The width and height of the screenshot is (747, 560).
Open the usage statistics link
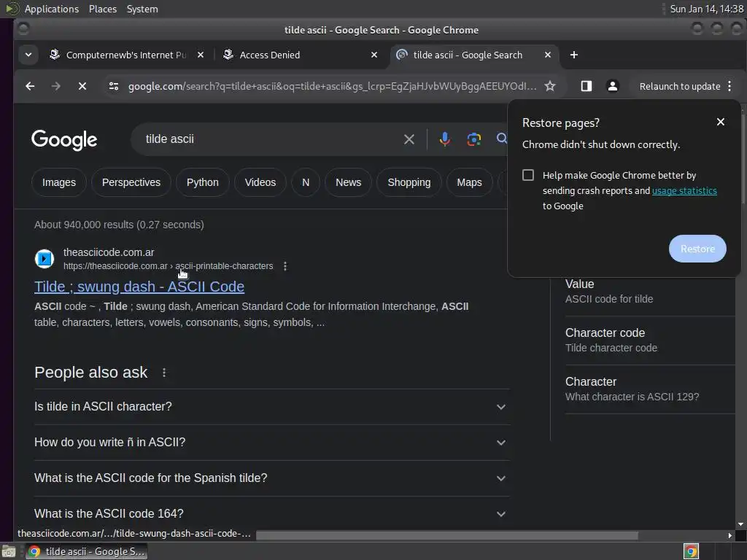pyautogui.click(x=684, y=191)
